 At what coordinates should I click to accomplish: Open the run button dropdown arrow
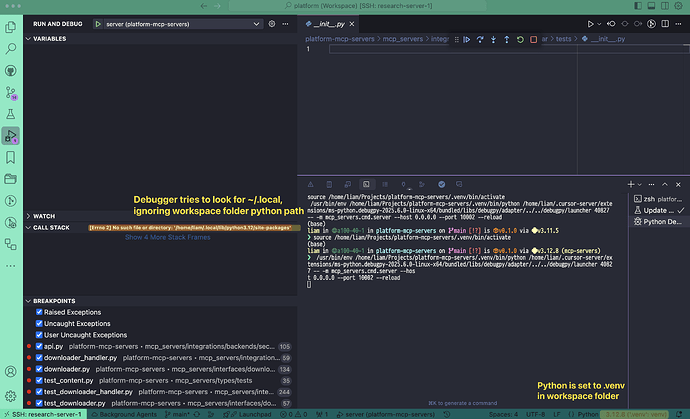click(599, 24)
